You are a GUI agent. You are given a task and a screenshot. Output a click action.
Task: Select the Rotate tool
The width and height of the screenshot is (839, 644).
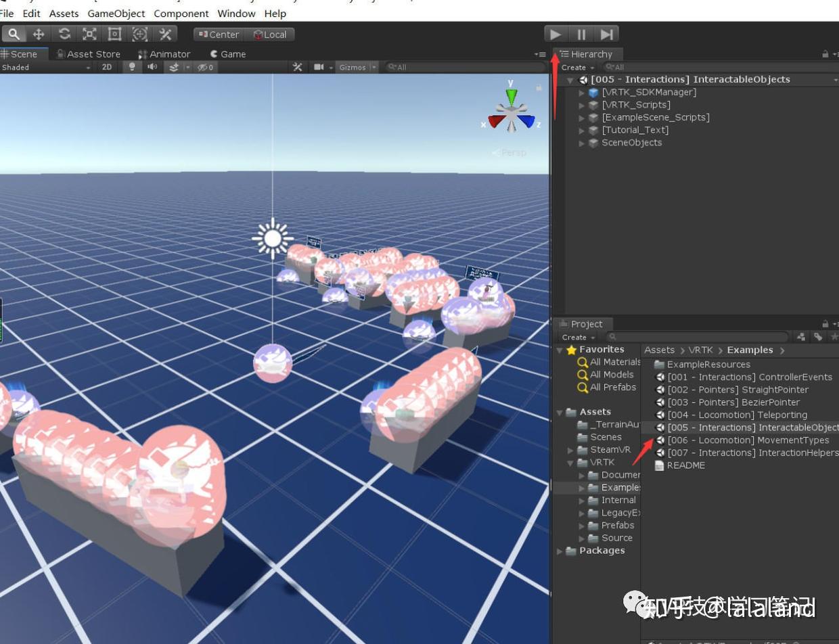click(64, 34)
